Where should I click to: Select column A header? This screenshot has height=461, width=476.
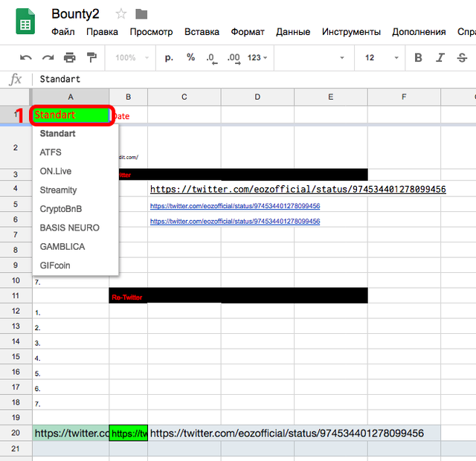coord(71,97)
